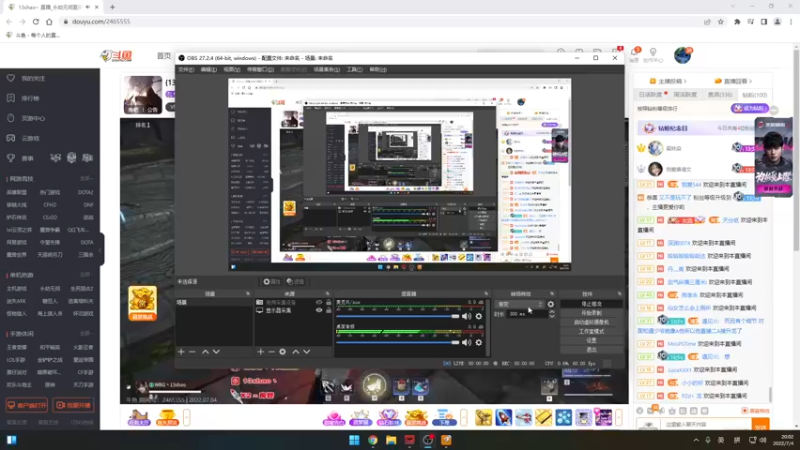Click Filters button in OBS source toolbar
Viewport: 800px width, 450px height.
coord(295,282)
